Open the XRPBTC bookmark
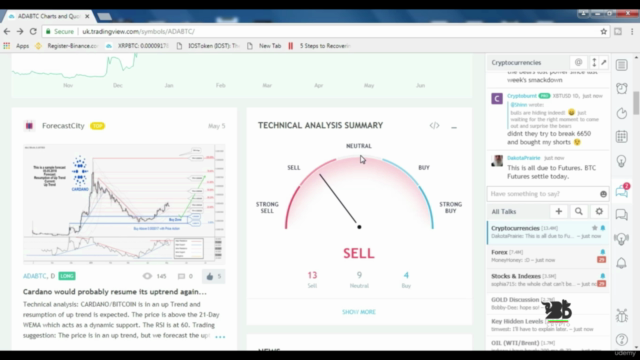 point(137,46)
